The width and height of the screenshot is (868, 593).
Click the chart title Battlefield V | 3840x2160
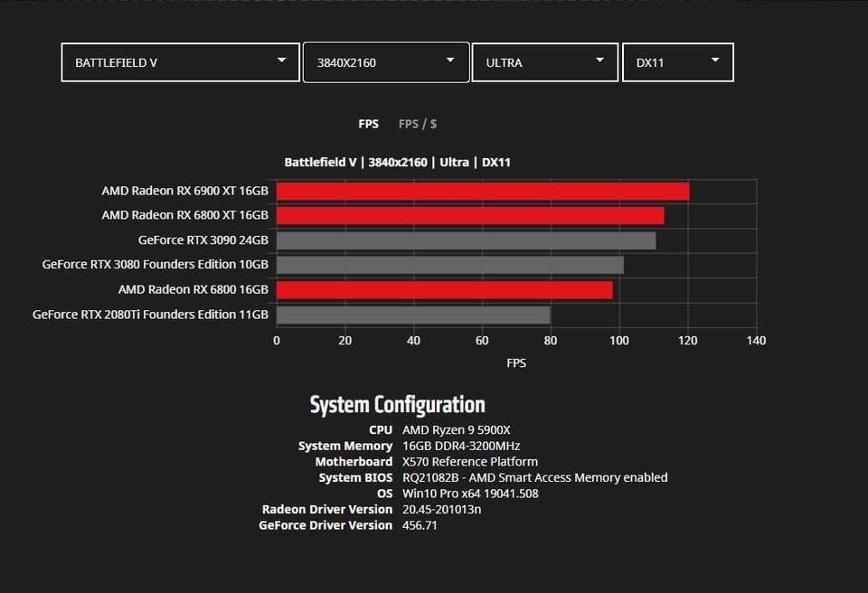coord(398,163)
